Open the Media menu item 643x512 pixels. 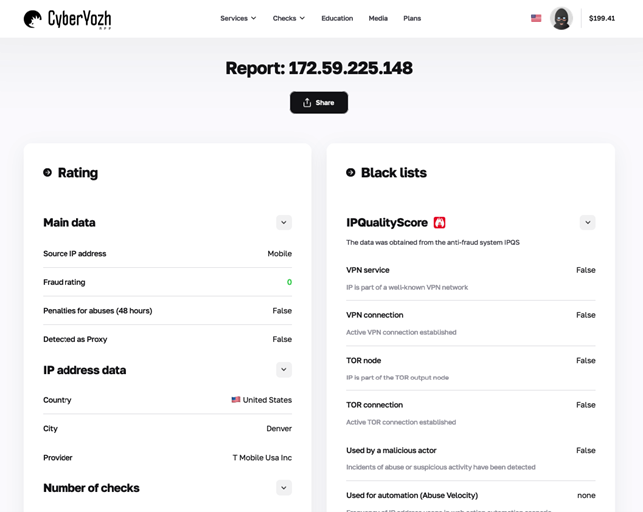378,18
